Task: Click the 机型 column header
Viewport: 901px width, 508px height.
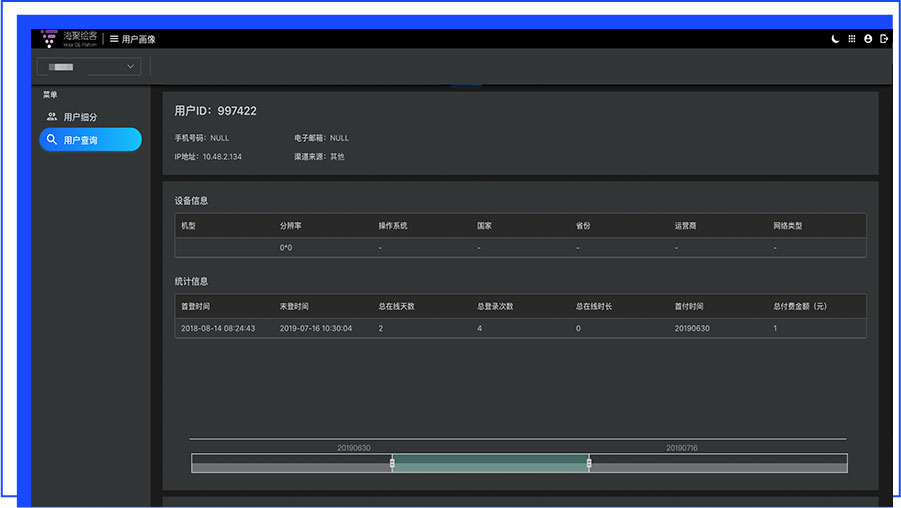Action: pos(188,226)
